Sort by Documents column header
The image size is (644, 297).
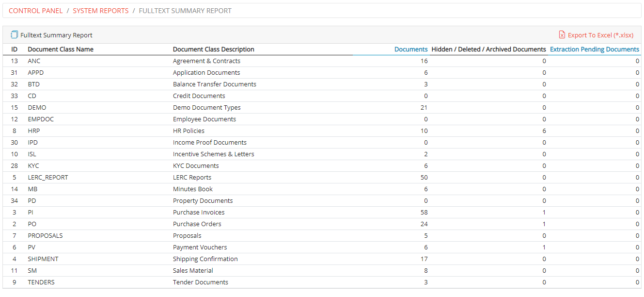[411, 49]
